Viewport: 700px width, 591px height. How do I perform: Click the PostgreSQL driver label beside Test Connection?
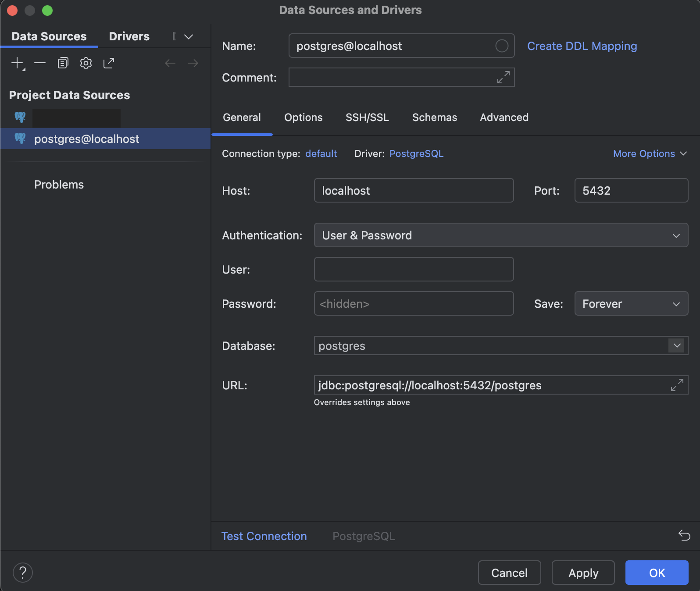coord(364,536)
